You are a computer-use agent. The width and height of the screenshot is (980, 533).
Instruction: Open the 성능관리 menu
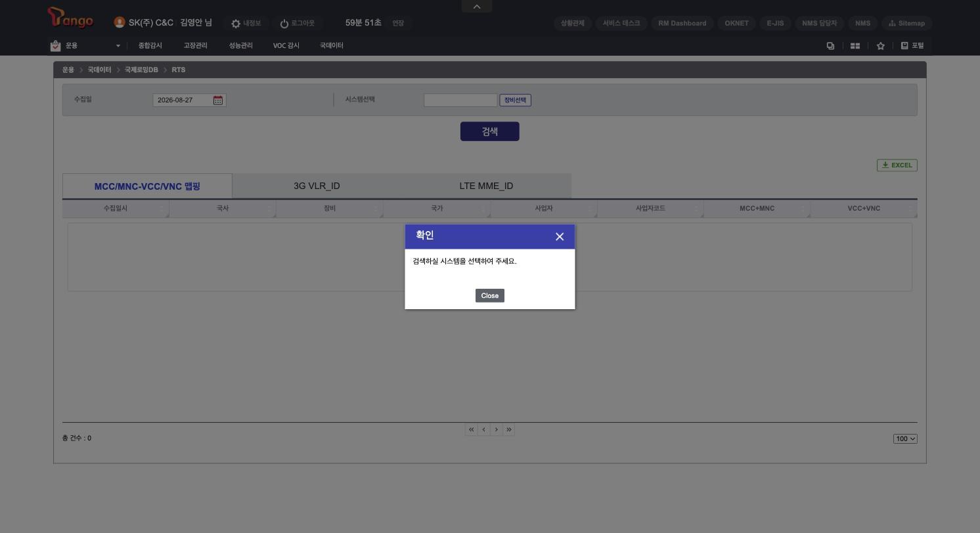point(241,46)
